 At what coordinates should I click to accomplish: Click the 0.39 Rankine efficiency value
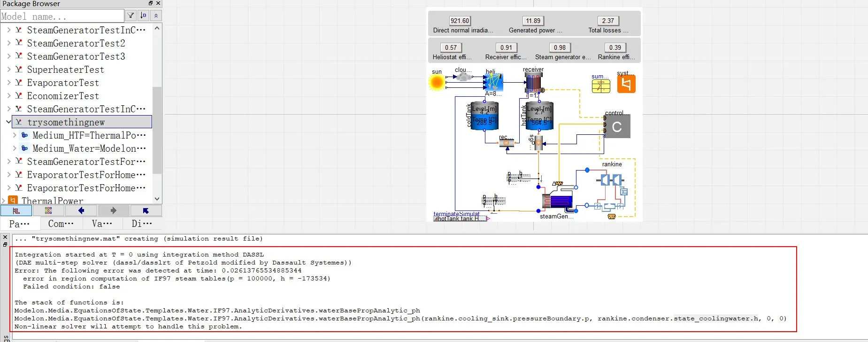[x=615, y=47]
